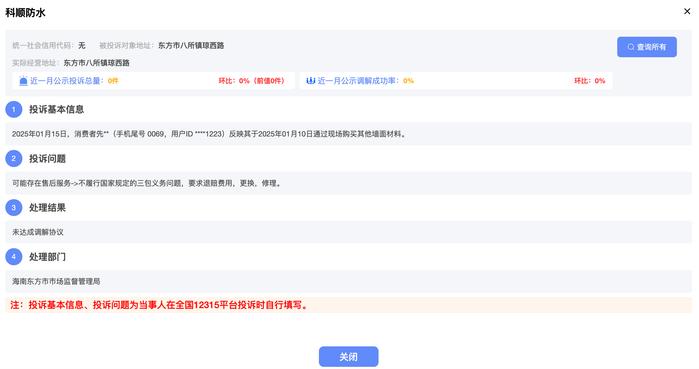Click the chart icon beside 近一月公示调解成功率
Screen dimensions: 699x369
310,81
